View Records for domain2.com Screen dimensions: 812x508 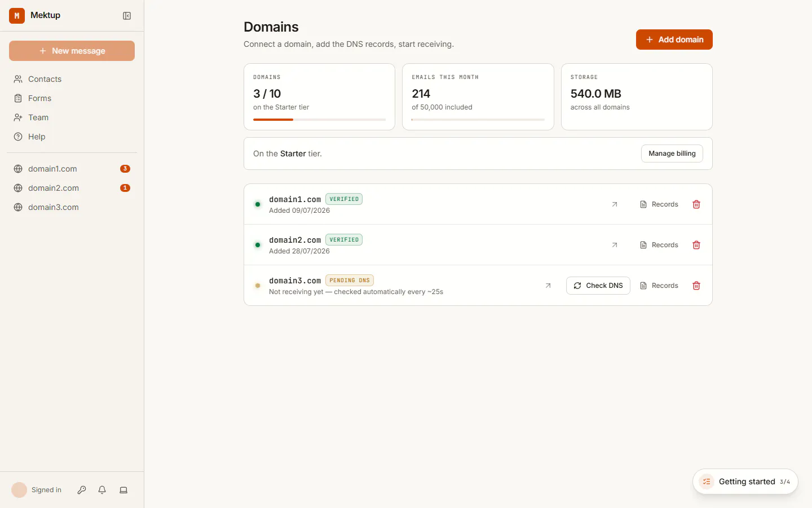tap(659, 245)
